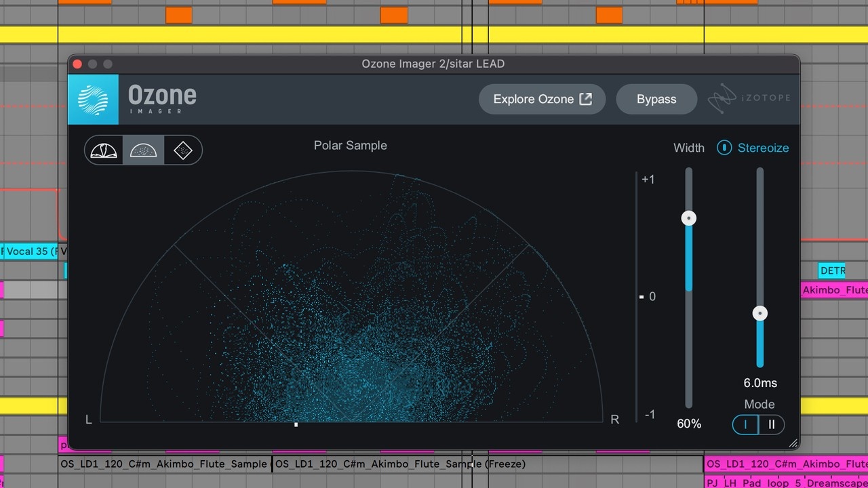This screenshot has height=488, width=868.
Task: Click the Ozone Imager 2/sitar LEAD title
Action: (x=433, y=64)
